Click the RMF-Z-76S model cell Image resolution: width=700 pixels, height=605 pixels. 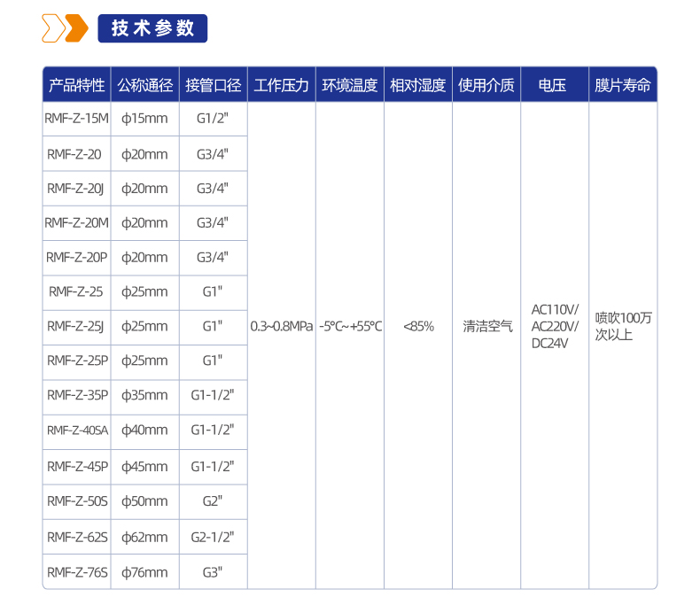[x=77, y=572]
